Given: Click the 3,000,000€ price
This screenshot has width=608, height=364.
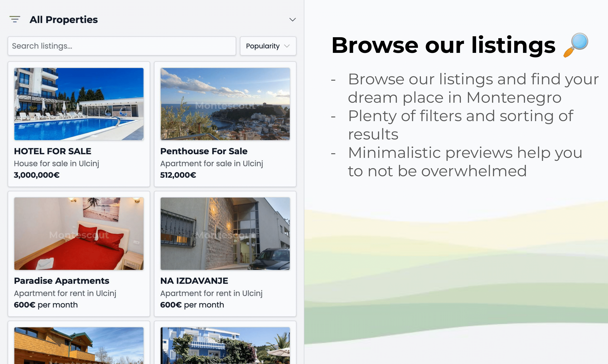Looking at the screenshot, I should point(37,175).
